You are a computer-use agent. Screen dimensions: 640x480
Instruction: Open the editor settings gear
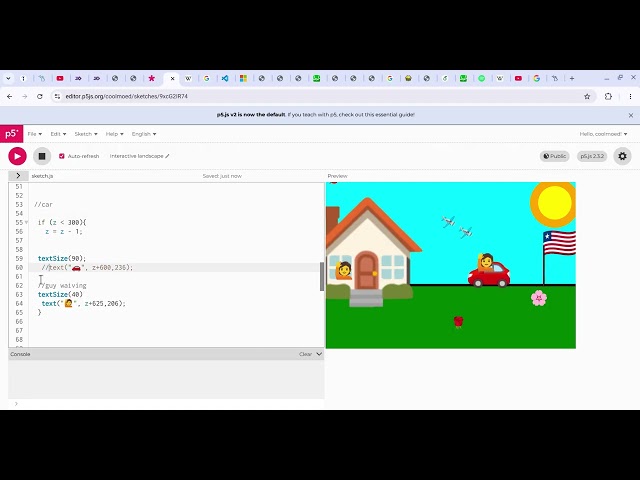(622, 156)
